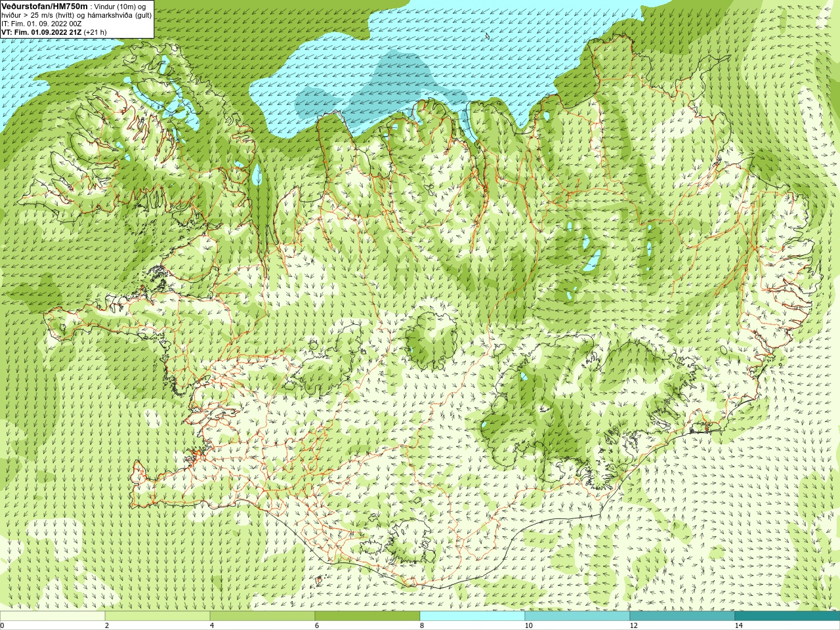Click the 'Vindur (10m) og' label

120,7
